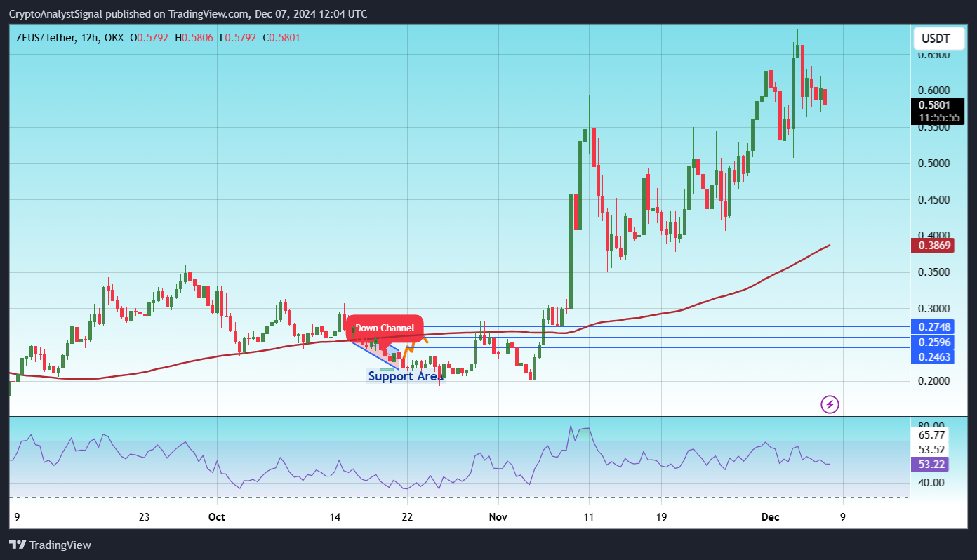Click the 65.77 RSI scale value

933,435
